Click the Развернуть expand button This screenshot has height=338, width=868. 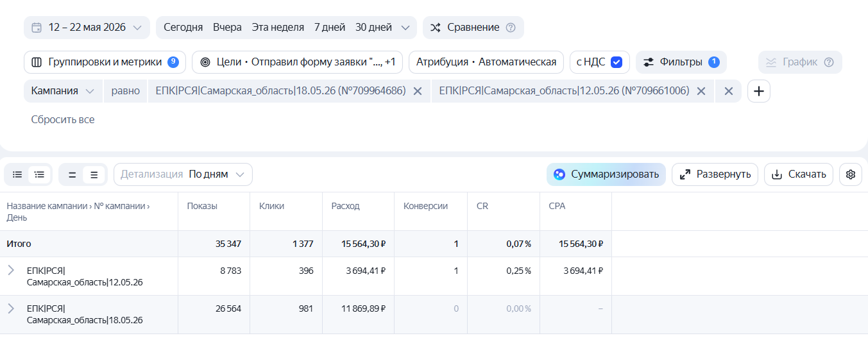[715, 174]
